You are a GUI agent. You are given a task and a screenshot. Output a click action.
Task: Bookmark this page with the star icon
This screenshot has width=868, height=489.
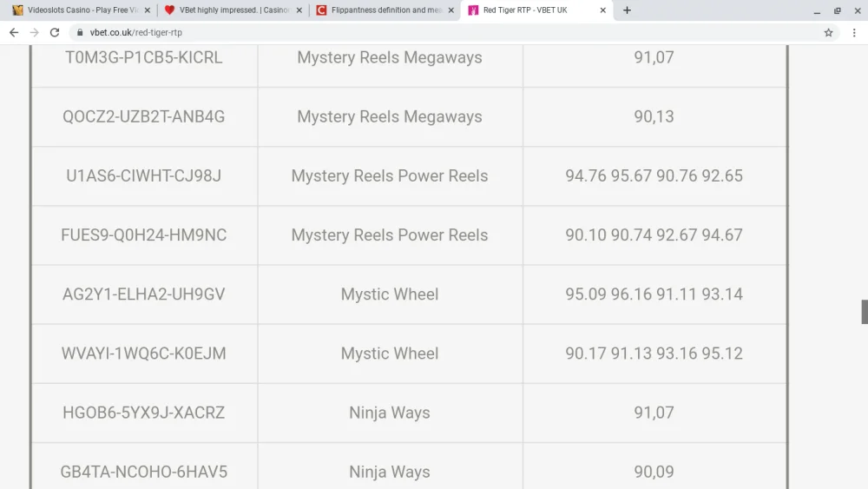(x=828, y=33)
